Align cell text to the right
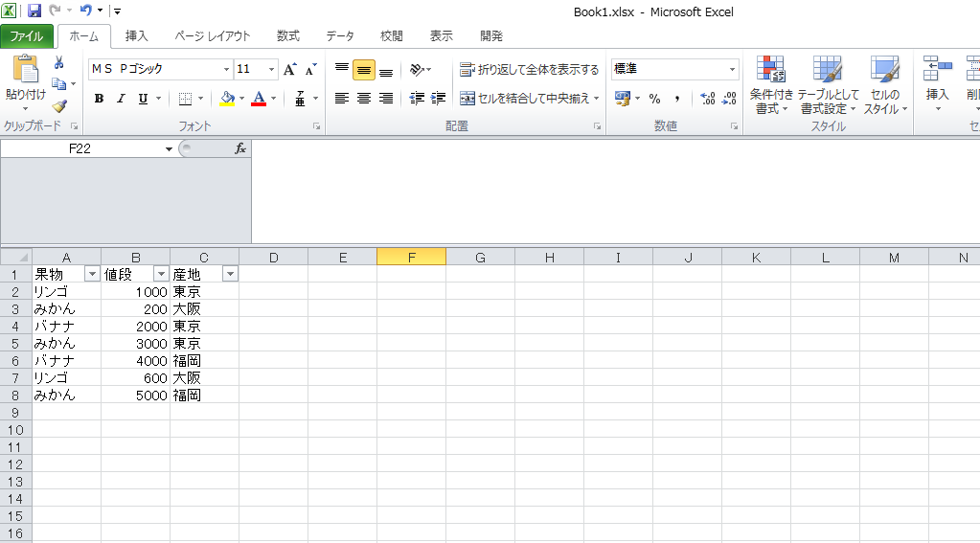 (386, 99)
